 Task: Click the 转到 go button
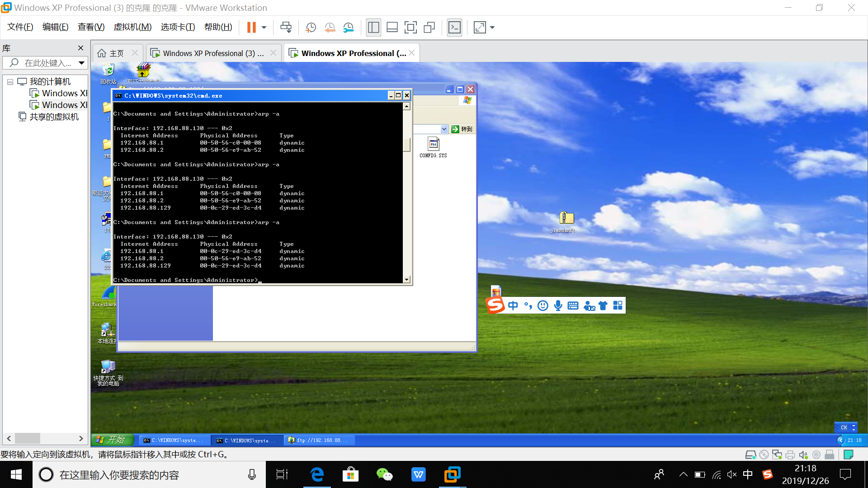[462, 129]
